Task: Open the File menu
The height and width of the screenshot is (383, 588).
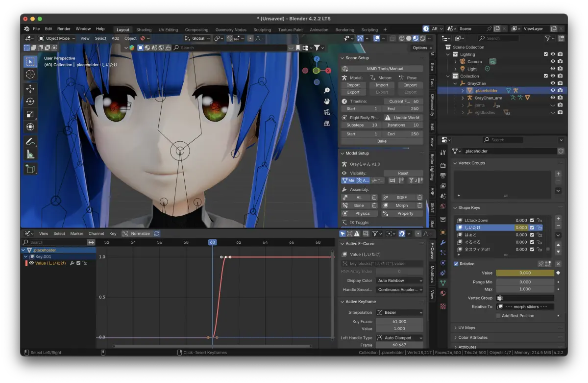Action: tap(36, 29)
